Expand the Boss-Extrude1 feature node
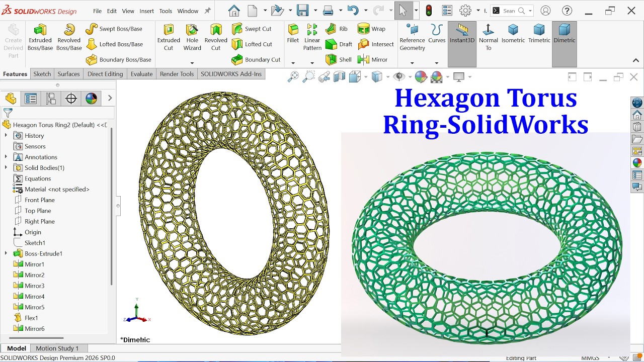The height and width of the screenshot is (362, 644). coord(6,253)
